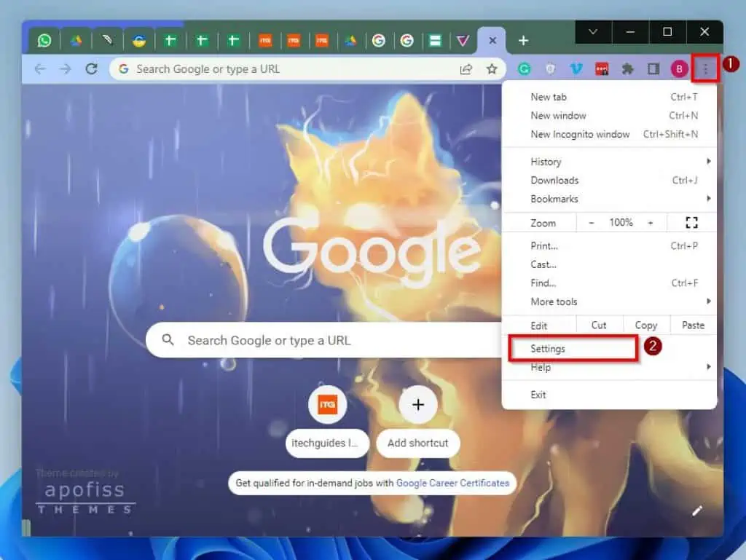Screen dimensions: 746x560
Task: Increase zoom with the plus control
Action: 651,222
